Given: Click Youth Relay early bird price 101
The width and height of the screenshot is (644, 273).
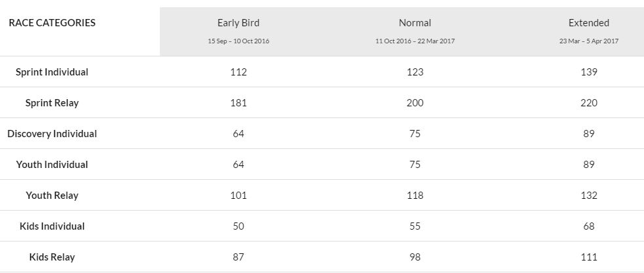Looking at the screenshot, I should [238, 196].
